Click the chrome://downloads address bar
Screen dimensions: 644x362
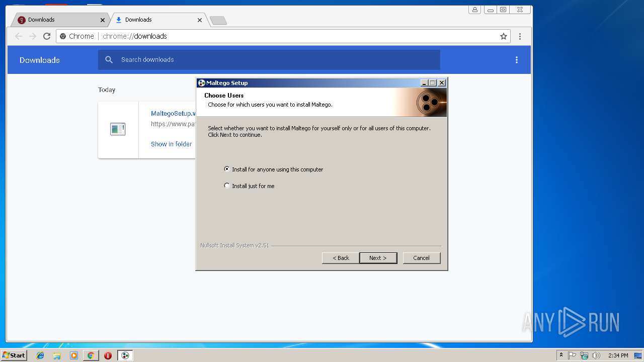(x=283, y=36)
